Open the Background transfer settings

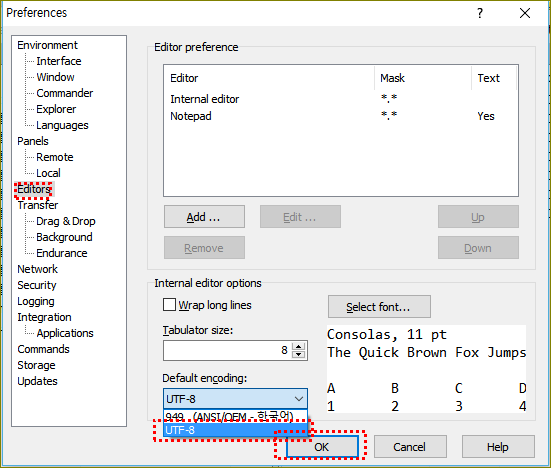pos(64,237)
